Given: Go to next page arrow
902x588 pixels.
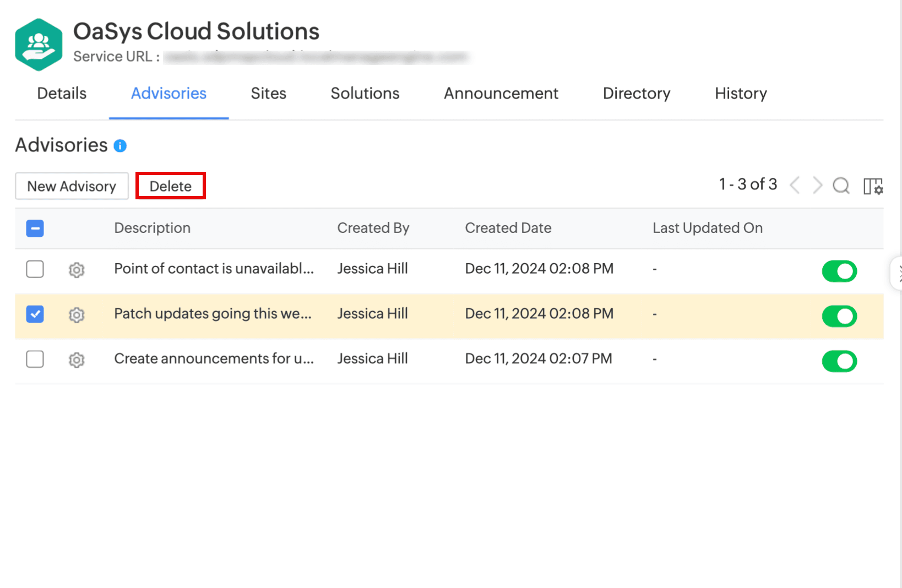Looking at the screenshot, I should (818, 186).
